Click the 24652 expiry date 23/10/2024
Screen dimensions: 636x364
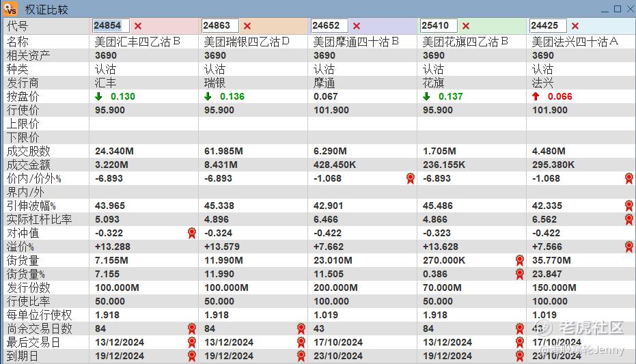[338, 356]
